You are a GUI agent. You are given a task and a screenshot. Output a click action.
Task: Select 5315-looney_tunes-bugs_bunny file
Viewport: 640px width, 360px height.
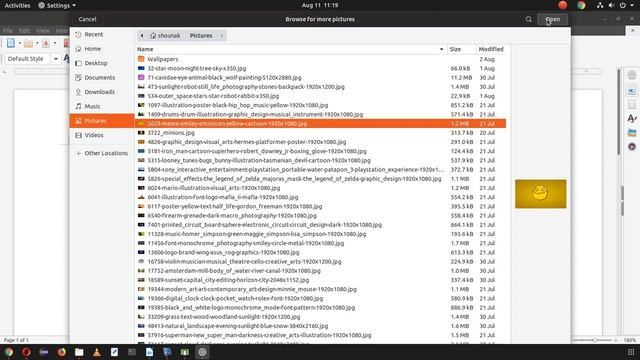pyautogui.click(x=320, y=160)
